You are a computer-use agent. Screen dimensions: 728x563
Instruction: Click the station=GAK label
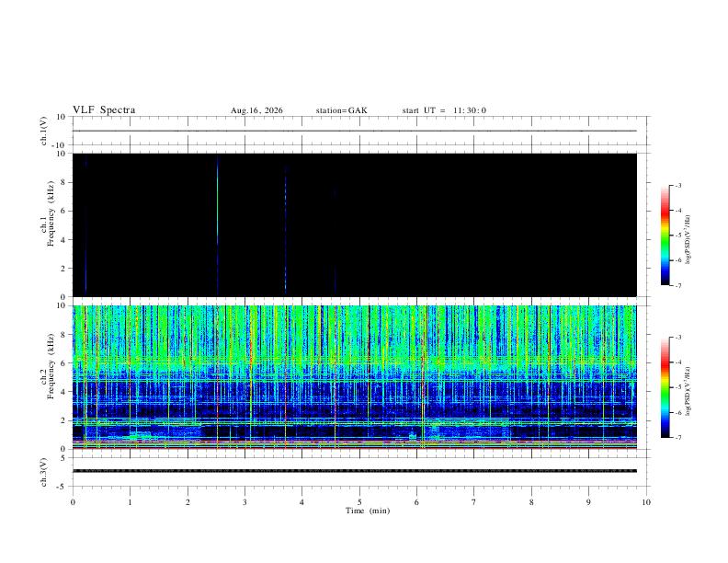341,110
